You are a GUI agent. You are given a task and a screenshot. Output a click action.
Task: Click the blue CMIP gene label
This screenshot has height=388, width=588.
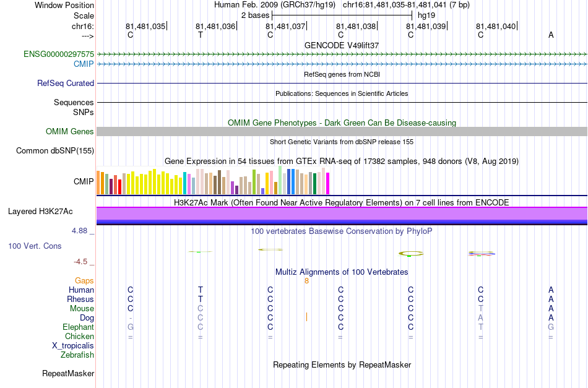point(84,64)
